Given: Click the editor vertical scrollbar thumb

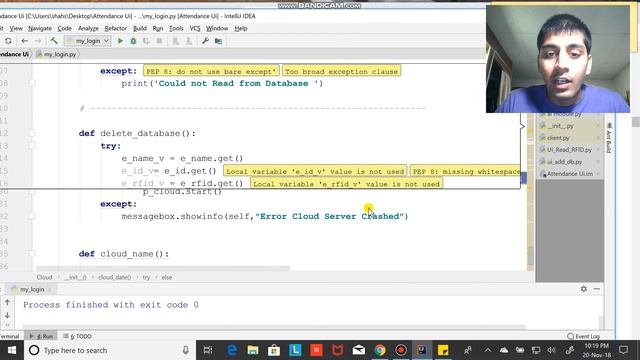Looking at the screenshot, I should [x=531, y=256].
